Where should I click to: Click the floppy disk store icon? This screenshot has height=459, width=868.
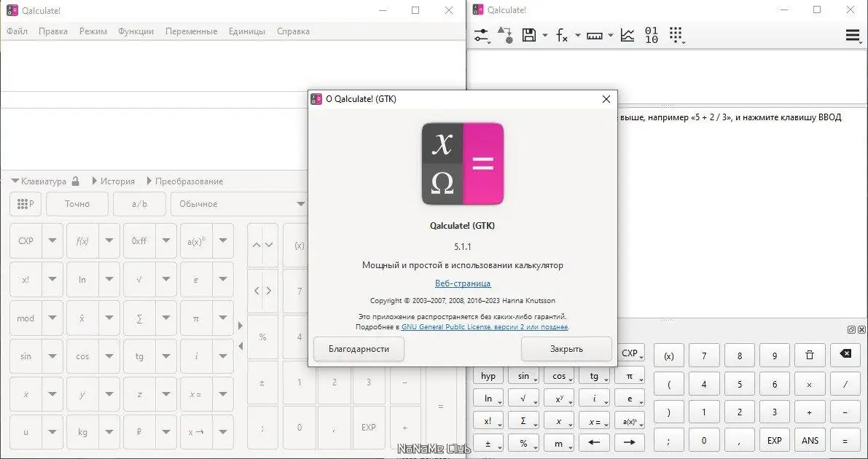529,36
